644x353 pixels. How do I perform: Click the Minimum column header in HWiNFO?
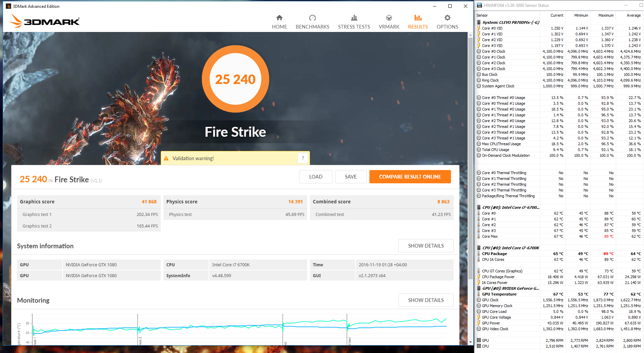pyautogui.click(x=581, y=15)
